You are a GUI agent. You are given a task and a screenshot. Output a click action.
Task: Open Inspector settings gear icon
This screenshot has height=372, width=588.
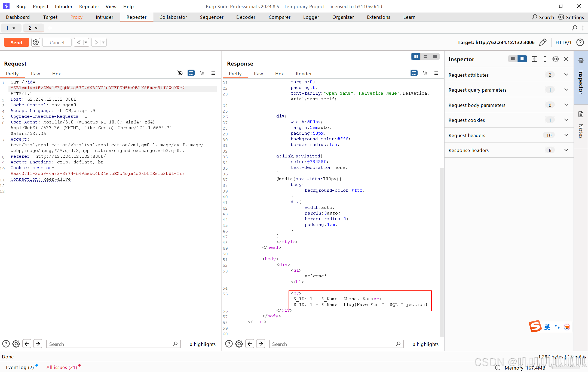555,59
